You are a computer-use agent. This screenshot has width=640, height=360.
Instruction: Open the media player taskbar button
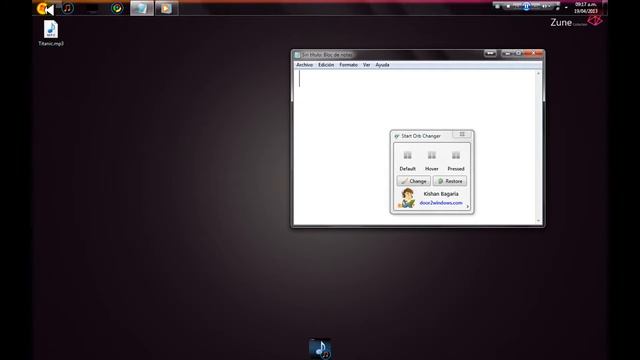coord(167,8)
